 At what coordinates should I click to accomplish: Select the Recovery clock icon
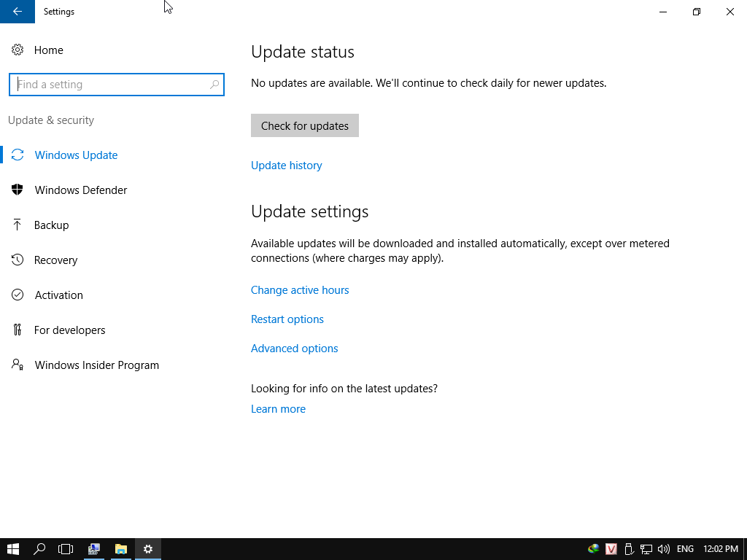coord(18,260)
